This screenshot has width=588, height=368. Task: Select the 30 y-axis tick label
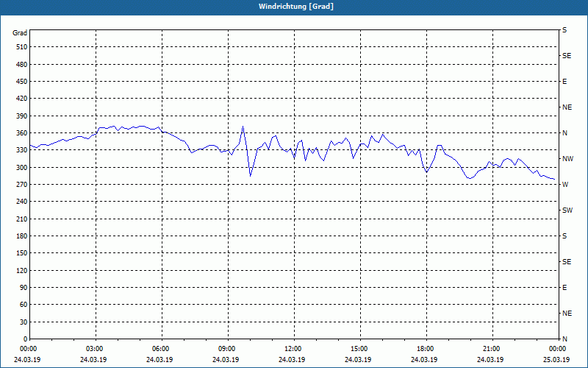(x=24, y=322)
